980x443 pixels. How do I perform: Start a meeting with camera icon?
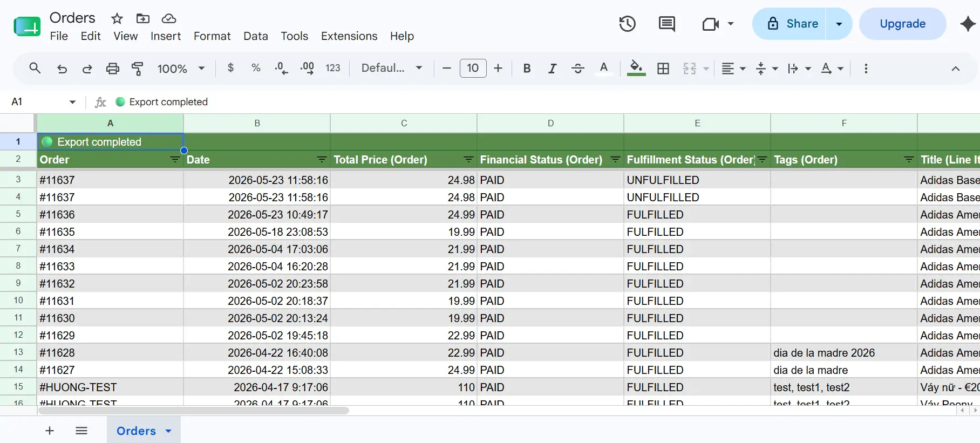click(711, 24)
